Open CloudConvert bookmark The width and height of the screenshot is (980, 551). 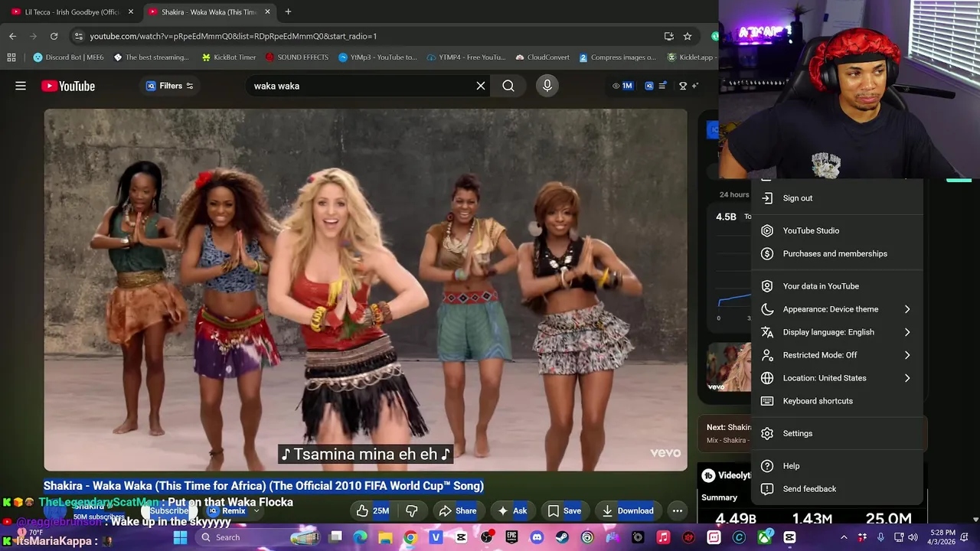point(543,57)
